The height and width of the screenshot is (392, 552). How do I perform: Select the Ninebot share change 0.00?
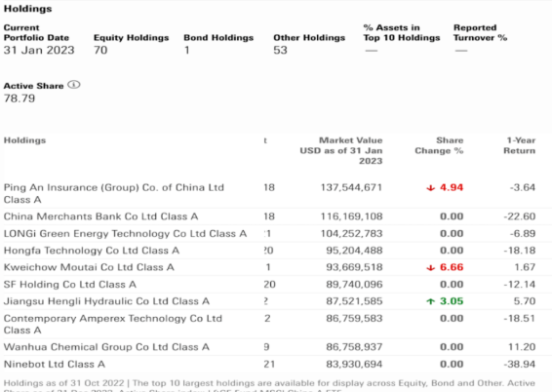[452, 364]
